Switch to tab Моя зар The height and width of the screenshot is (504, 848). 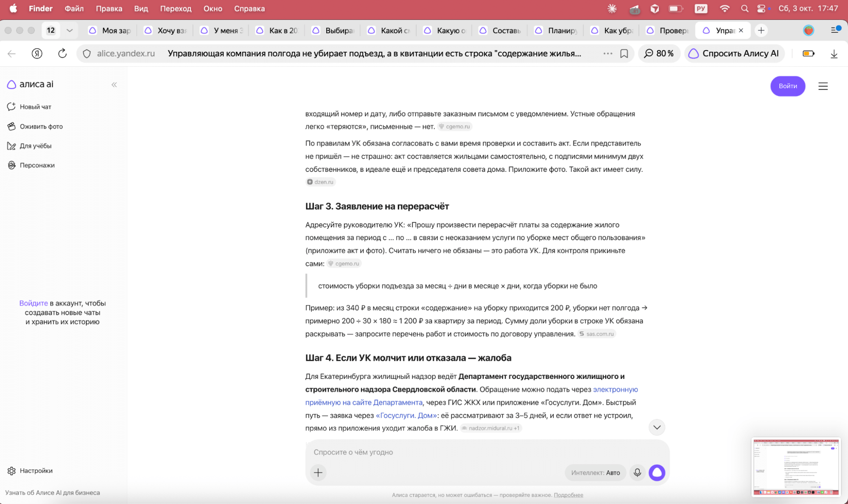click(x=110, y=30)
